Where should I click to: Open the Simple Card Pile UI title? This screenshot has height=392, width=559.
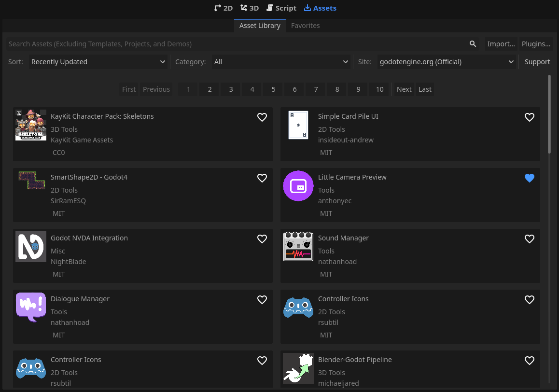point(348,116)
